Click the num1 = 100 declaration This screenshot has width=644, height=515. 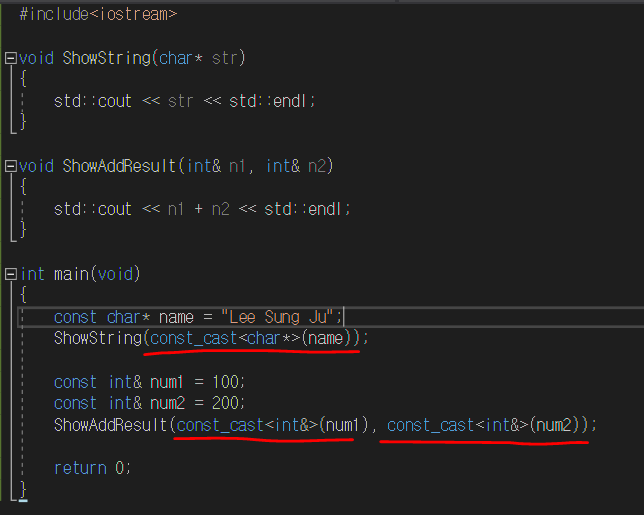(150, 382)
